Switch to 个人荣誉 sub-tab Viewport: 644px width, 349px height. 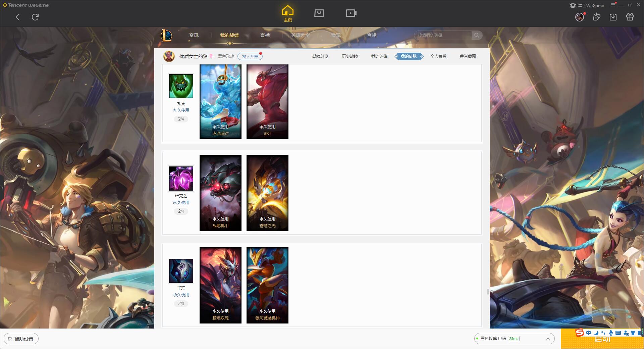[x=438, y=56]
